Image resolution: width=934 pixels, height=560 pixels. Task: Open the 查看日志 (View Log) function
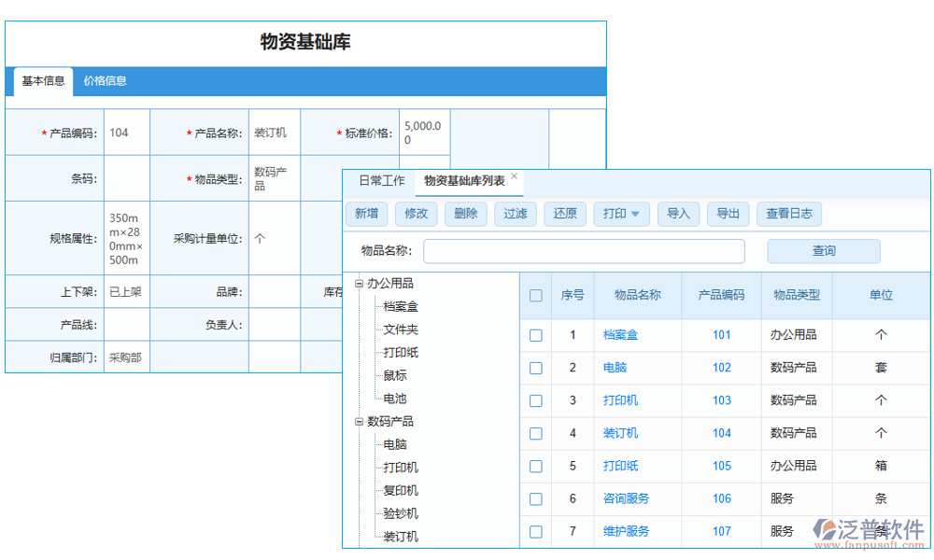[x=789, y=214]
